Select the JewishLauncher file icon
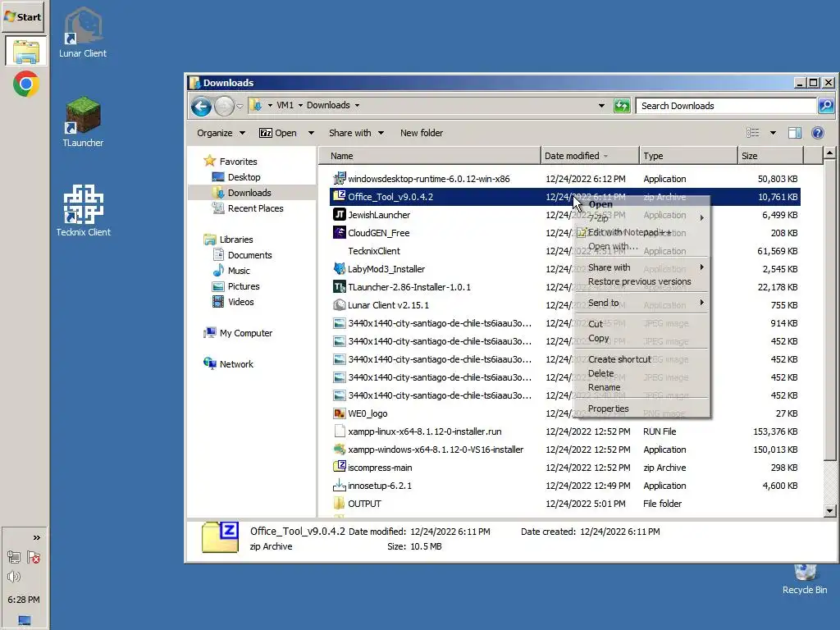This screenshot has width=840, height=630. [x=339, y=214]
